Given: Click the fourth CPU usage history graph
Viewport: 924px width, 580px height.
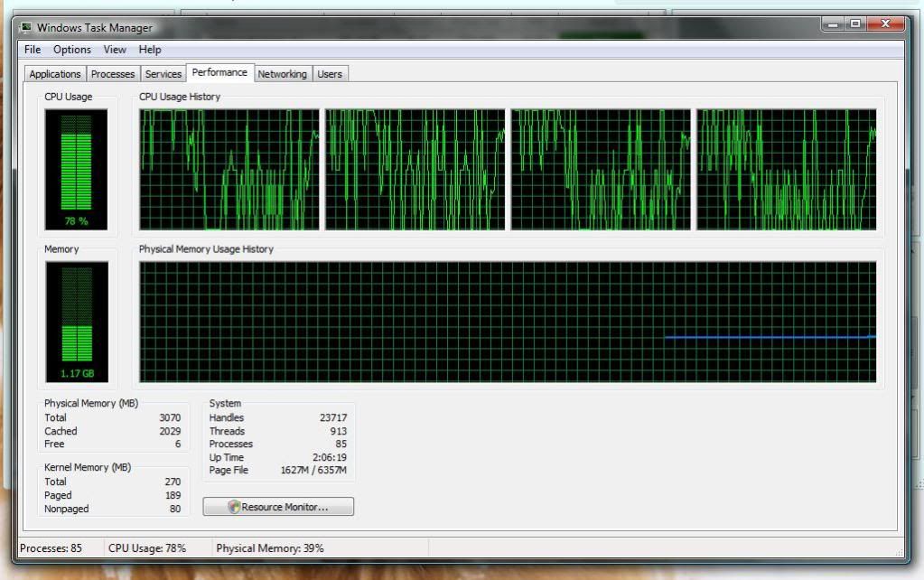Looking at the screenshot, I should point(787,169).
